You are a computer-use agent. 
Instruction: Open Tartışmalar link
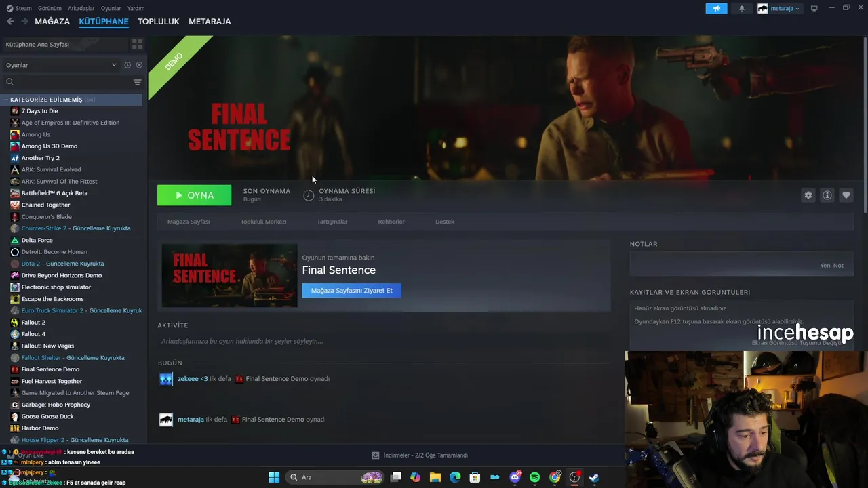click(x=332, y=222)
